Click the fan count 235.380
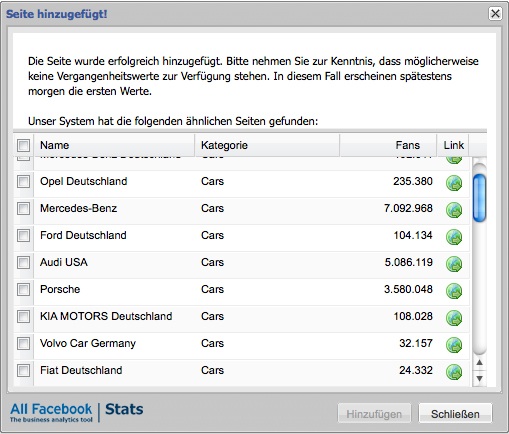Screen dimensions: 509x434 pyautogui.click(x=413, y=181)
